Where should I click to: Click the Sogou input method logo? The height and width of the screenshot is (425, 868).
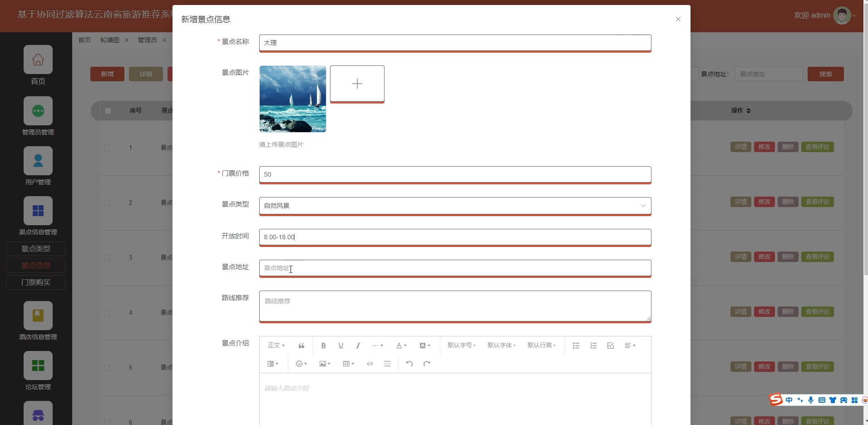[x=776, y=400]
